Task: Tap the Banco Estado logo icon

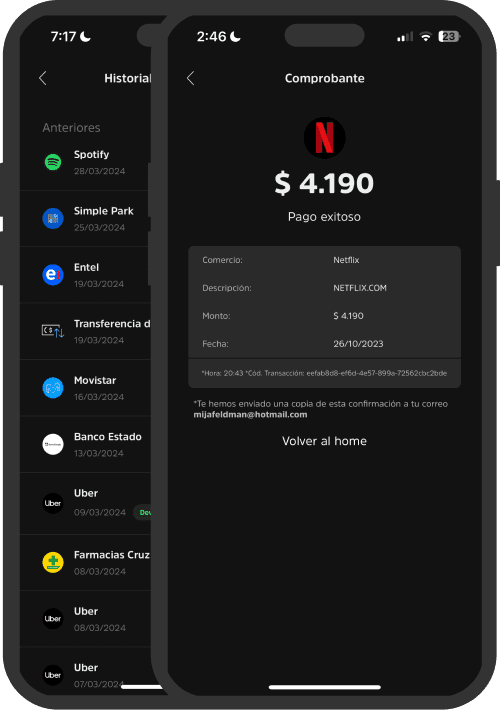Action: pyautogui.click(x=53, y=444)
